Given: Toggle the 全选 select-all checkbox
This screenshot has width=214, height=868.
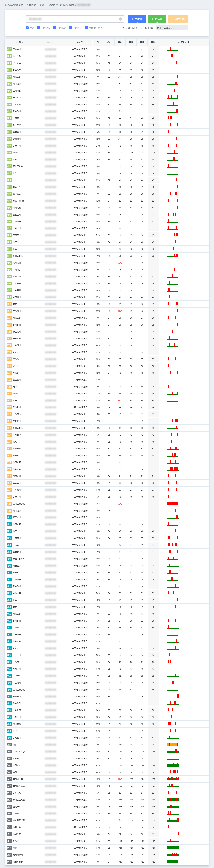Looking at the screenshot, I should 27,28.
